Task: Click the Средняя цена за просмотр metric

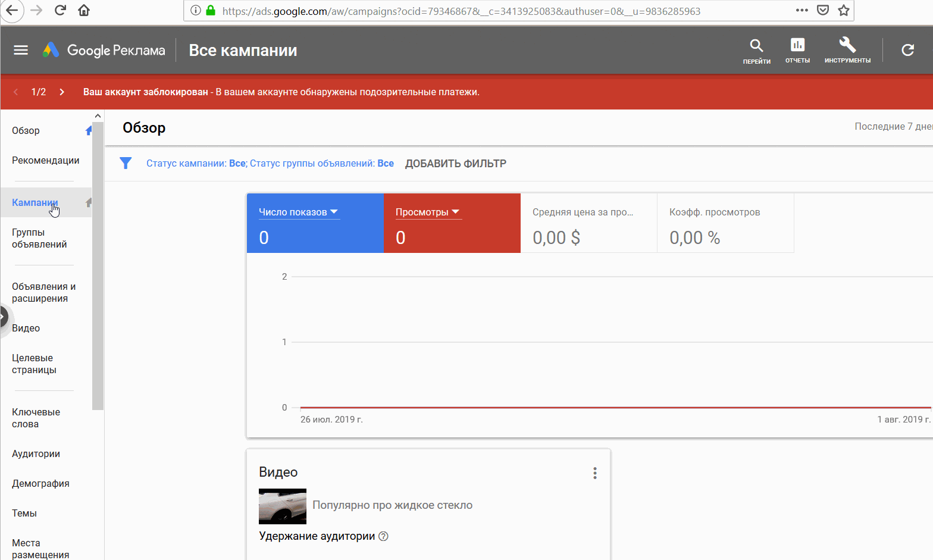Action: point(588,223)
